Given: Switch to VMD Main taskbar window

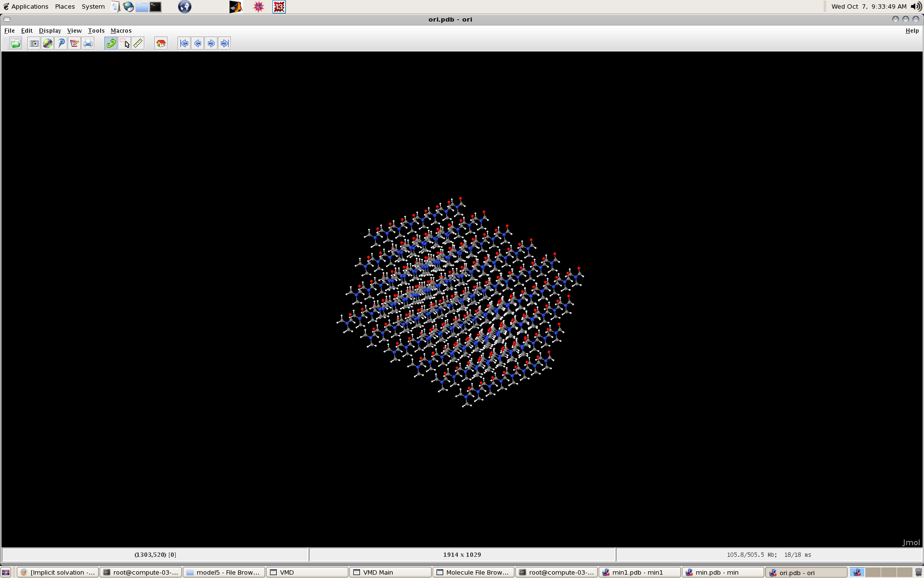Looking at the screenshot, I should 390,572.
